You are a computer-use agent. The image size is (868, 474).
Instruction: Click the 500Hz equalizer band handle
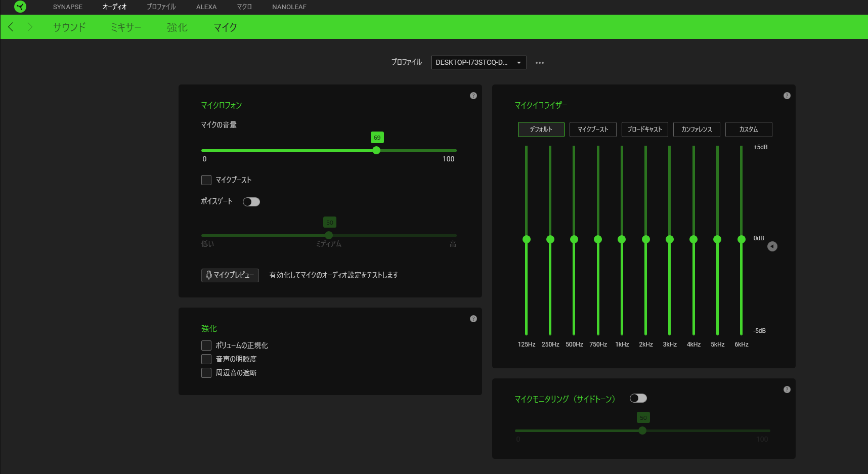574,239
